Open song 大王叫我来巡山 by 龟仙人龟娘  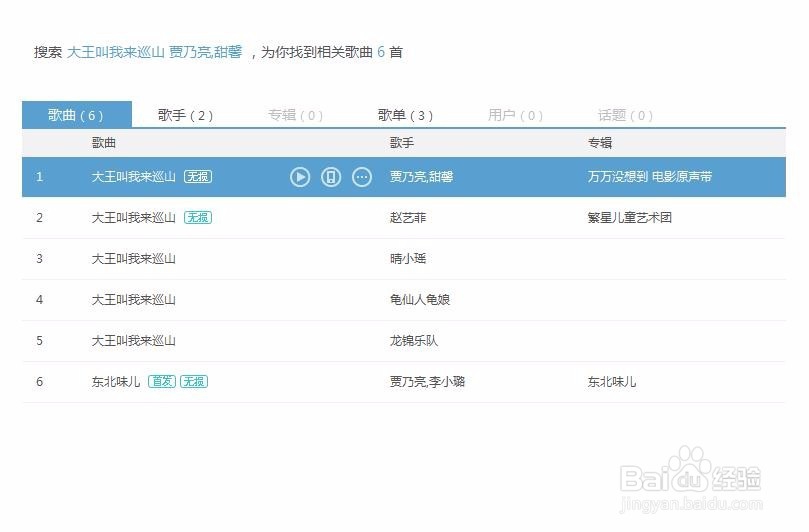click(134, 300)
